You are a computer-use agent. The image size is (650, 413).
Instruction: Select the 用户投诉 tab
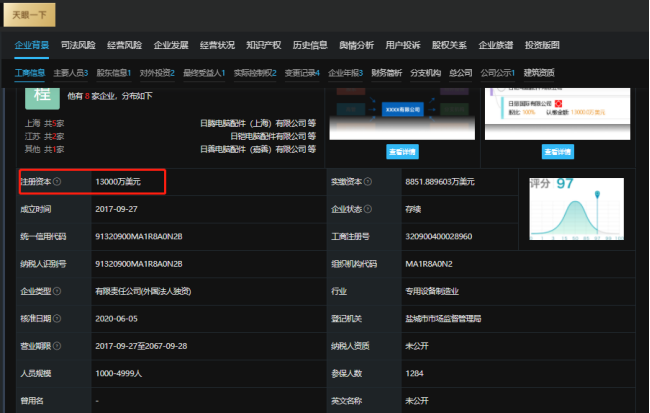tap(403, 45)
